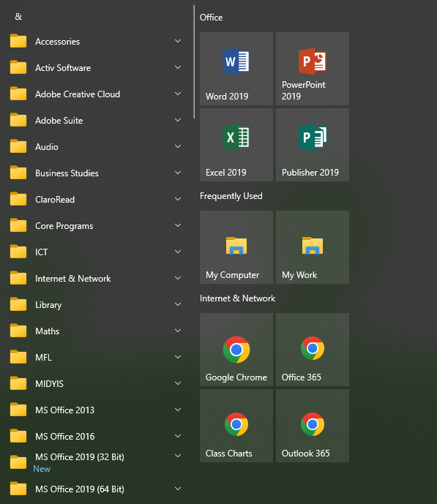This screenshot has width=437, height=504.
Task: Expand the Activ Software chevron
Action: pos(178,67)
